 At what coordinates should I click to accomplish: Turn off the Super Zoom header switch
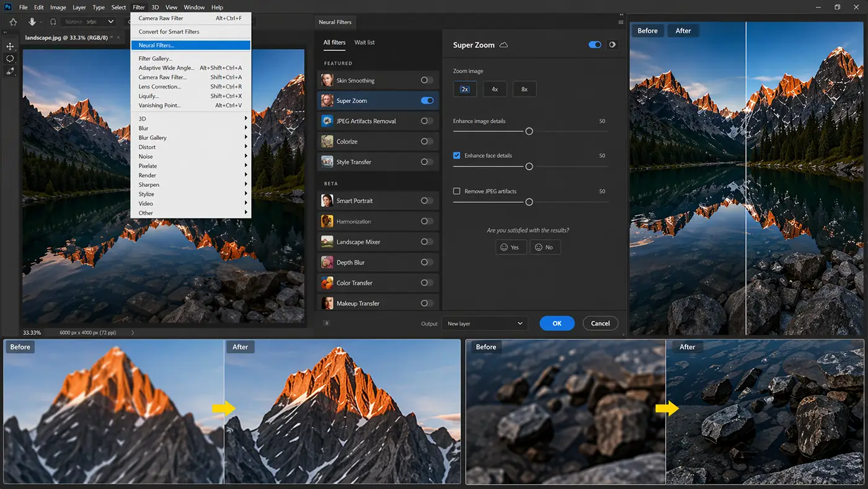point(595,45)
